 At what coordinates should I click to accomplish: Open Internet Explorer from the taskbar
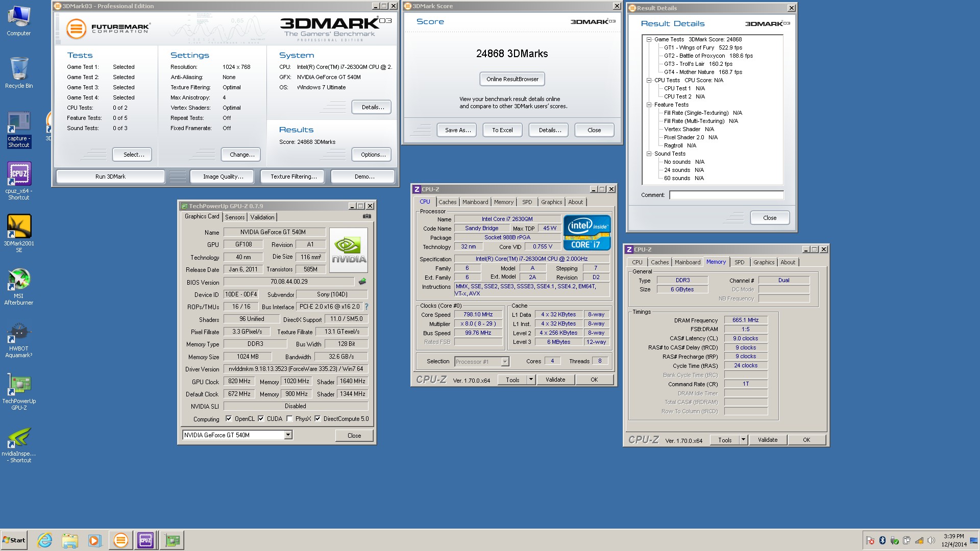click(45, 540)
